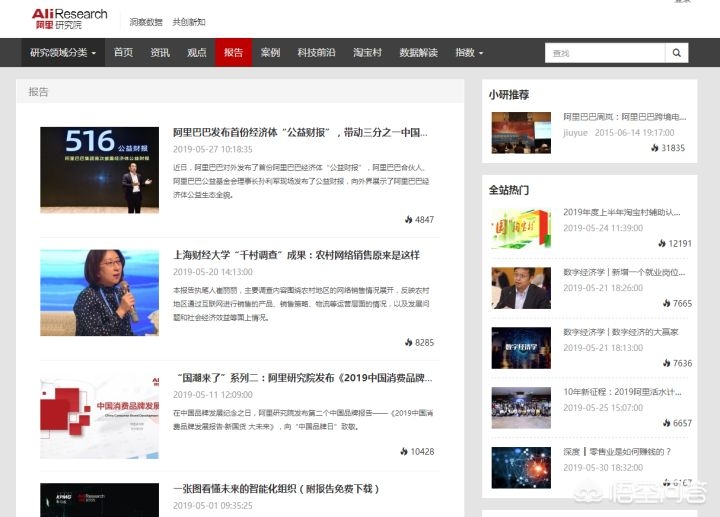The height and width of the screenshot is (517, 720).
Task: Click the search magnifier icon
Action: point(676,53)
